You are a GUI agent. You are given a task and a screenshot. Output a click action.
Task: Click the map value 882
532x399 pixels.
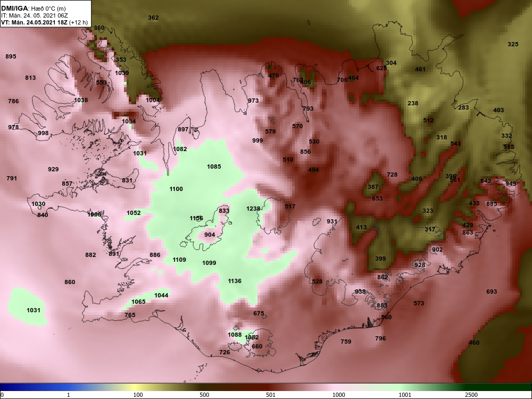click(x=90, y=255)
